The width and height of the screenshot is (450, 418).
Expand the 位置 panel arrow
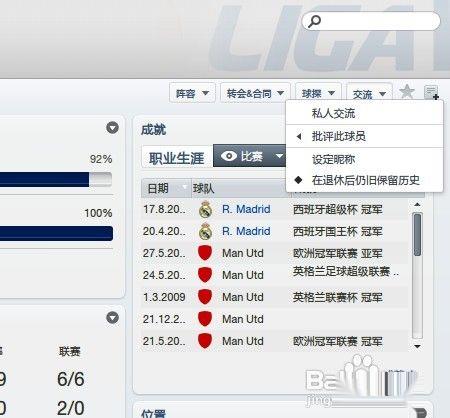pyautogui.click(x=420, y=413)
